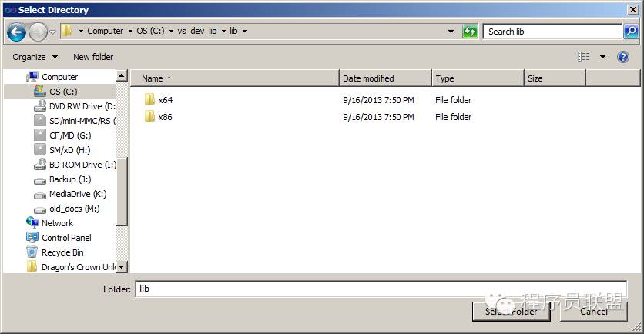The image size is (644, 334).
Task: Click the folder icon in address bar
Action: coord(66,31)
